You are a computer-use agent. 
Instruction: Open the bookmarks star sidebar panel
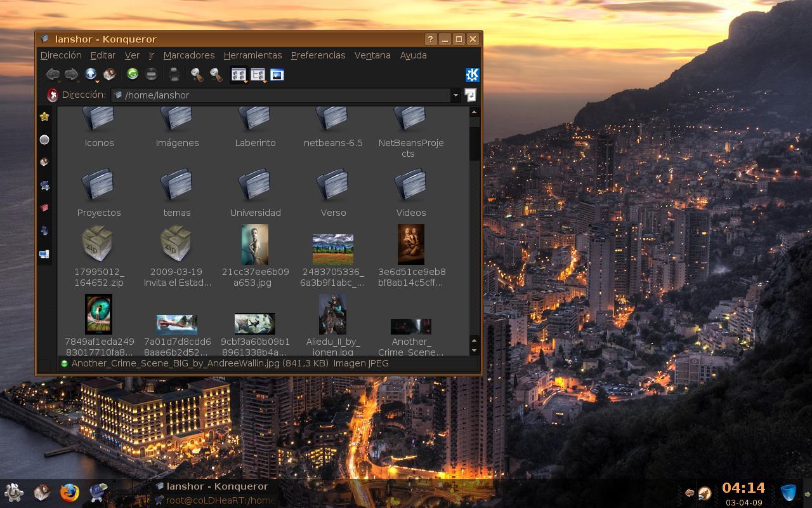coord(44,116)
